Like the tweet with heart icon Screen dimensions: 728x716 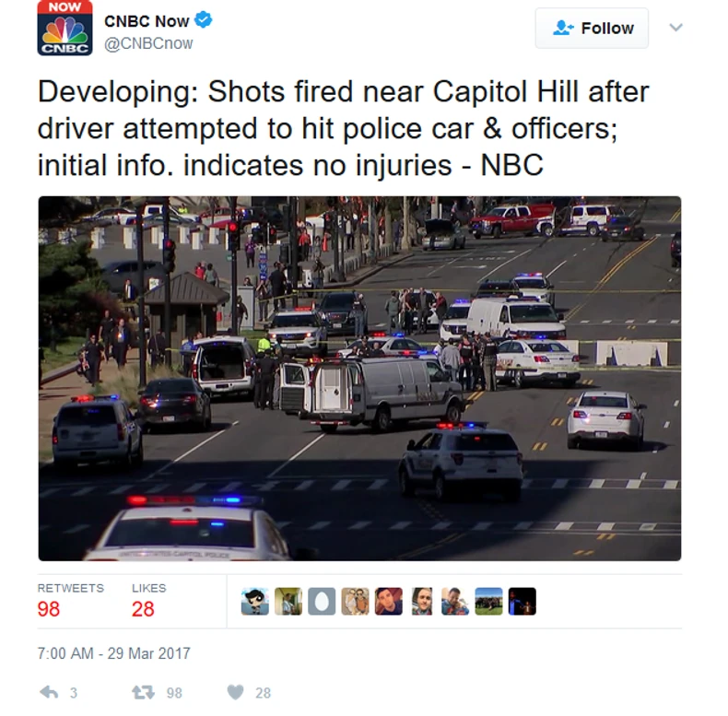tap(235, 692)
